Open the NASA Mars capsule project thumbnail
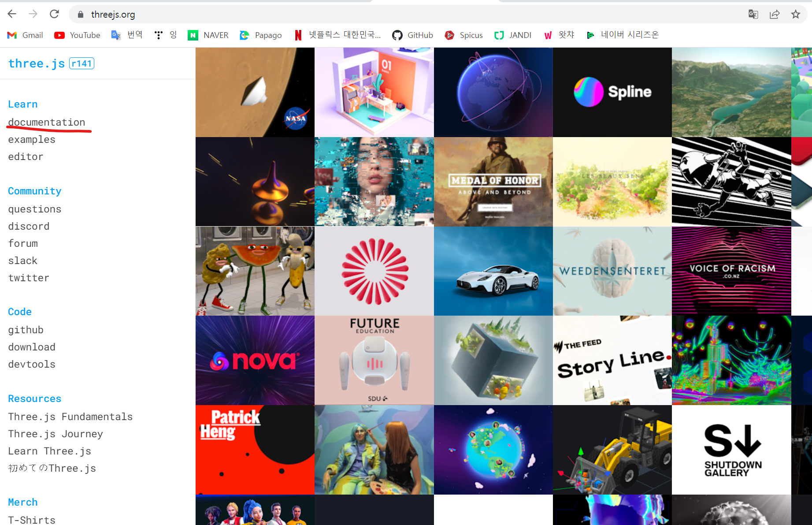 click(255, 92)
